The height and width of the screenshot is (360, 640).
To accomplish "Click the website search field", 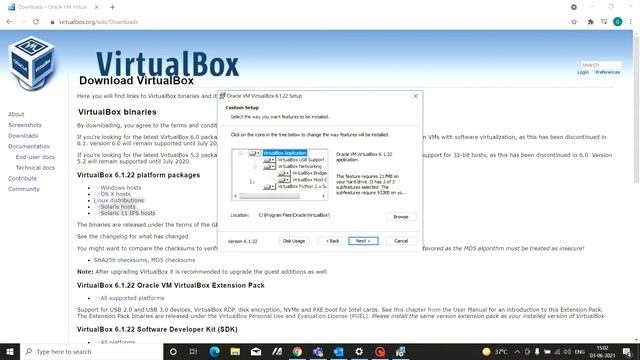I will [x=601, y=64].
